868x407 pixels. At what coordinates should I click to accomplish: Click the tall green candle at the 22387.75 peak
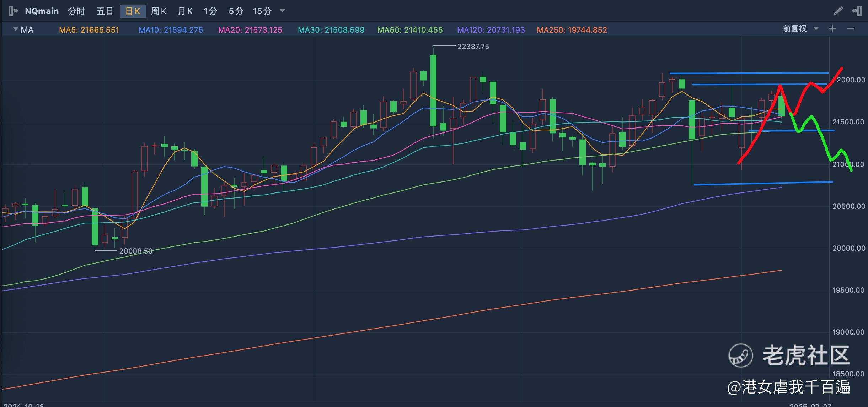click(433, 91)
